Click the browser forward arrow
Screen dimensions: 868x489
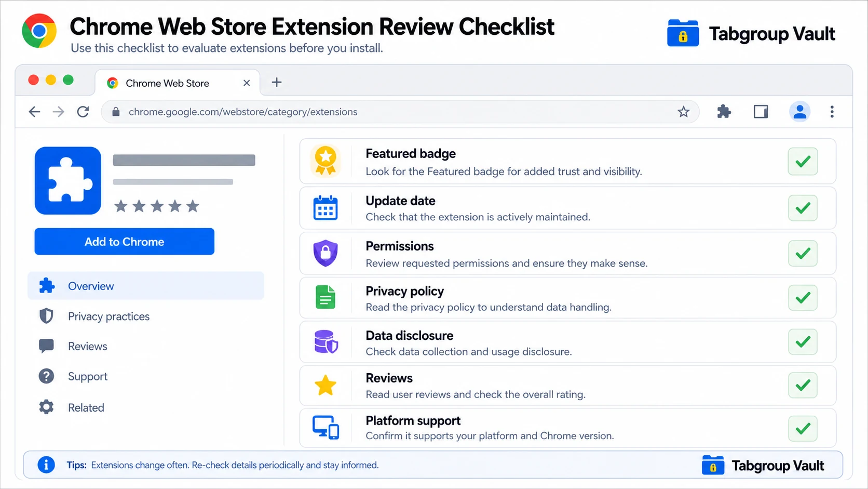click(59, 112)
